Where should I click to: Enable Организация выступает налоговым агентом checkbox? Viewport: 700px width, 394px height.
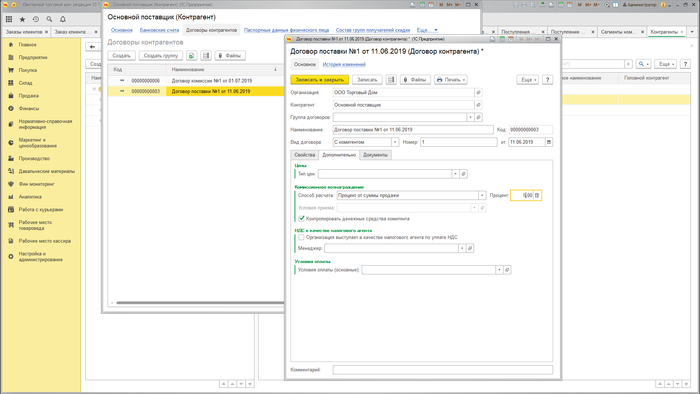(301, 237)
